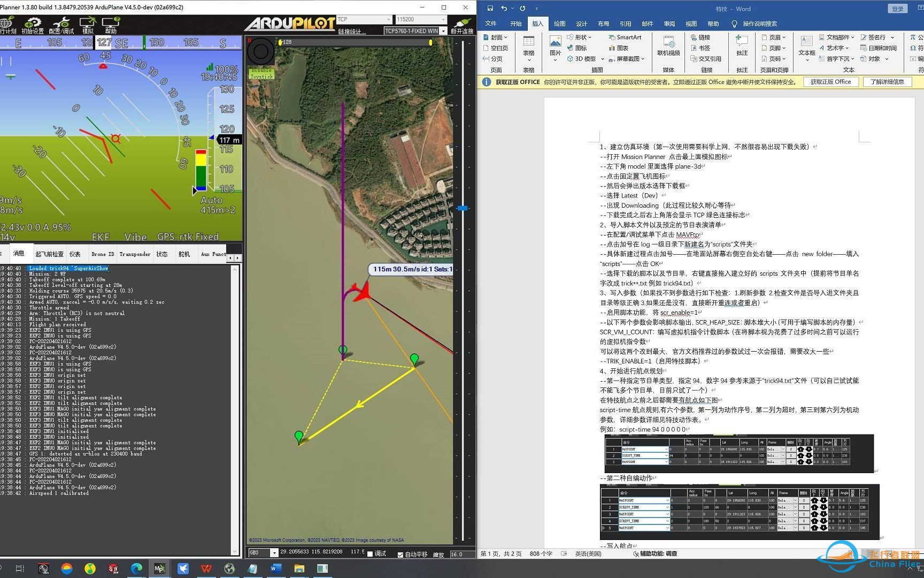The height and width of the screenshot is (578, 924).
Task: Undo last action in Word
Action: (x=504, y=9)
